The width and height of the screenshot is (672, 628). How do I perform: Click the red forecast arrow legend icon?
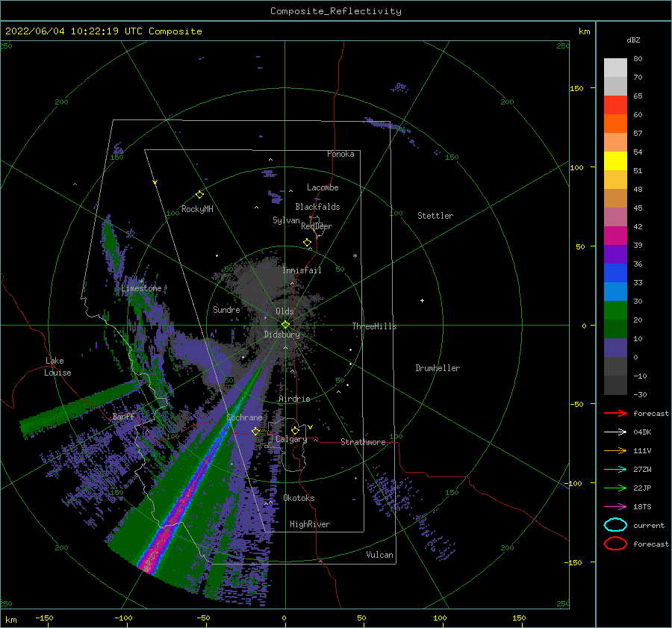[615, 413]
